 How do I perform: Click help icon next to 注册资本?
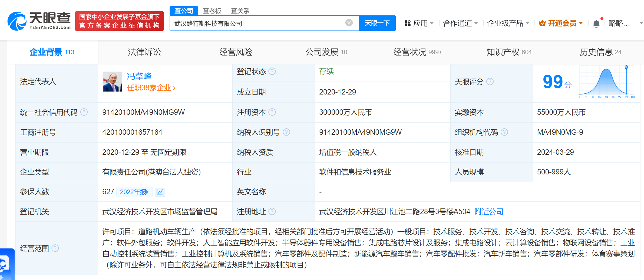272,112
